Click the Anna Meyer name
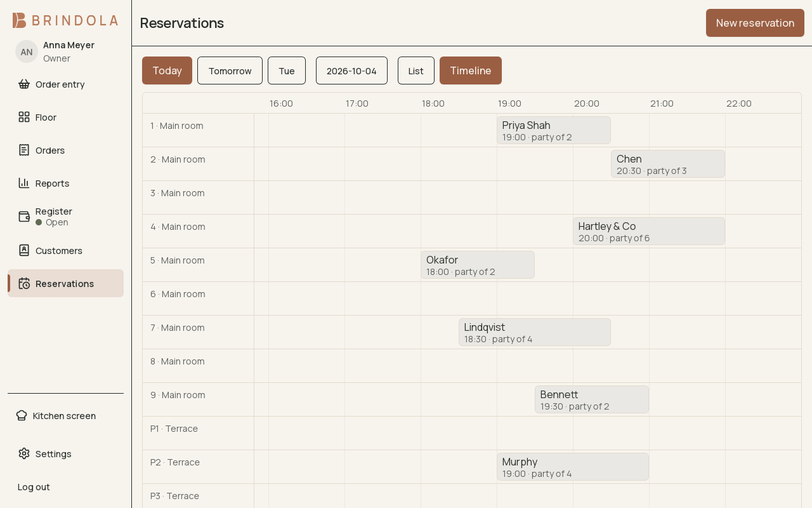This screenshot has width=812, height=508. 69,44
